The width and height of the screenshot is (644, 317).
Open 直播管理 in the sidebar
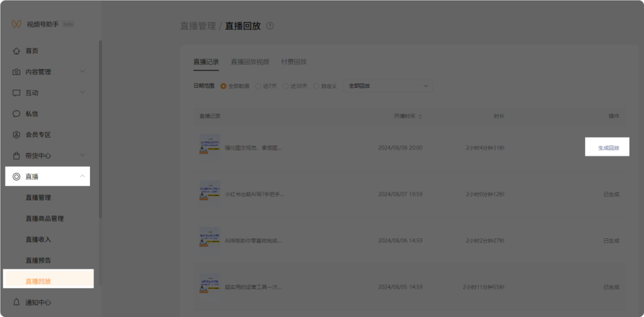pos(38,198)
